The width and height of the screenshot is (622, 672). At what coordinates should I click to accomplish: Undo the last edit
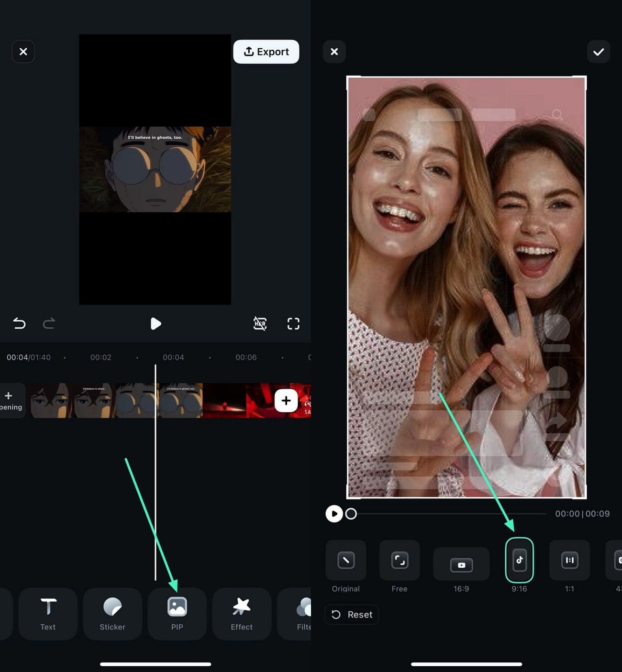pos(19,324)
